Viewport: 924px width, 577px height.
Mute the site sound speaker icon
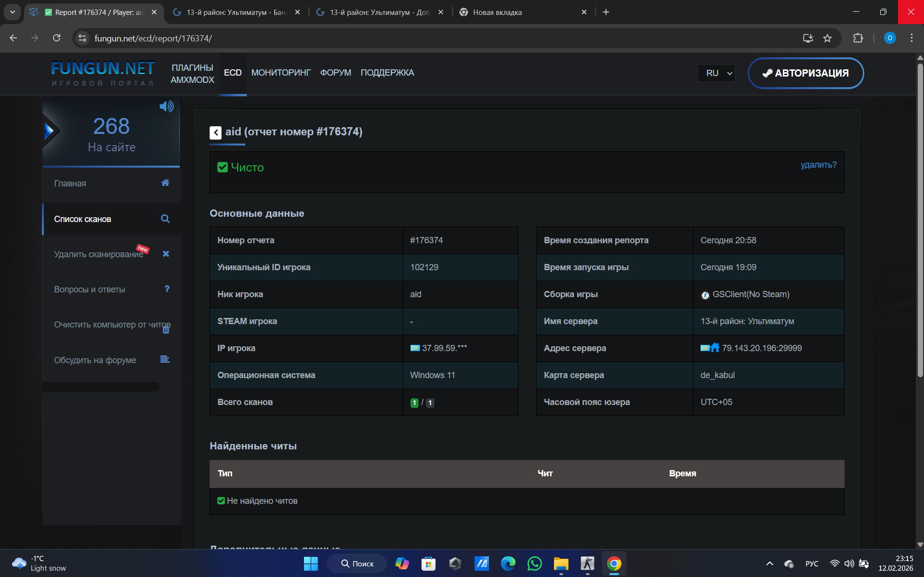[x=166, y=106]
